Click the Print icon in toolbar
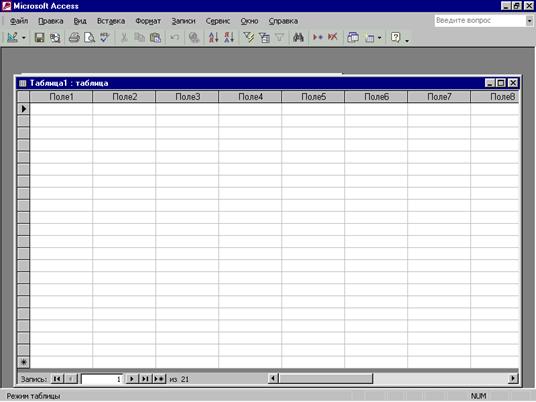This screenshot has width=536, height=402. click(x=74, y=37)
